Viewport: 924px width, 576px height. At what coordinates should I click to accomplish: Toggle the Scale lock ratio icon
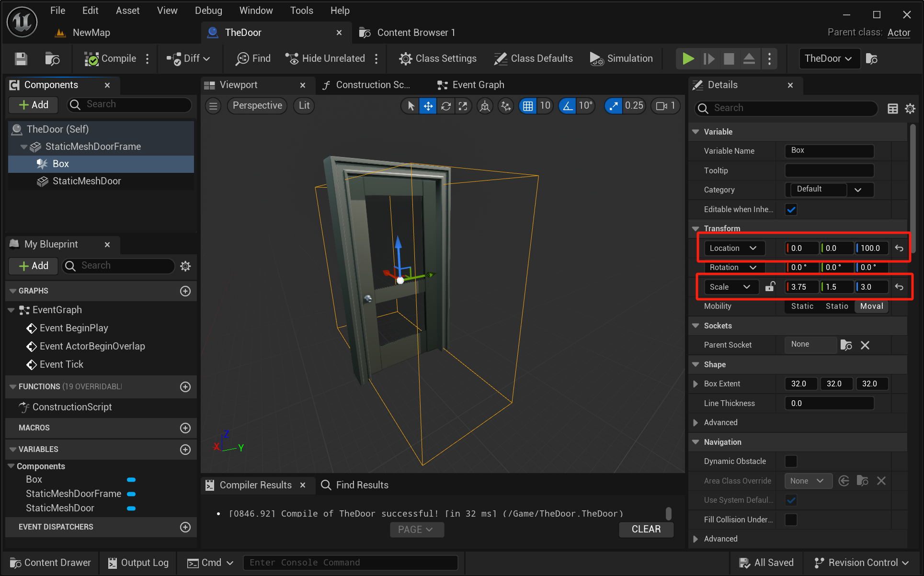(x=770, y=287)
